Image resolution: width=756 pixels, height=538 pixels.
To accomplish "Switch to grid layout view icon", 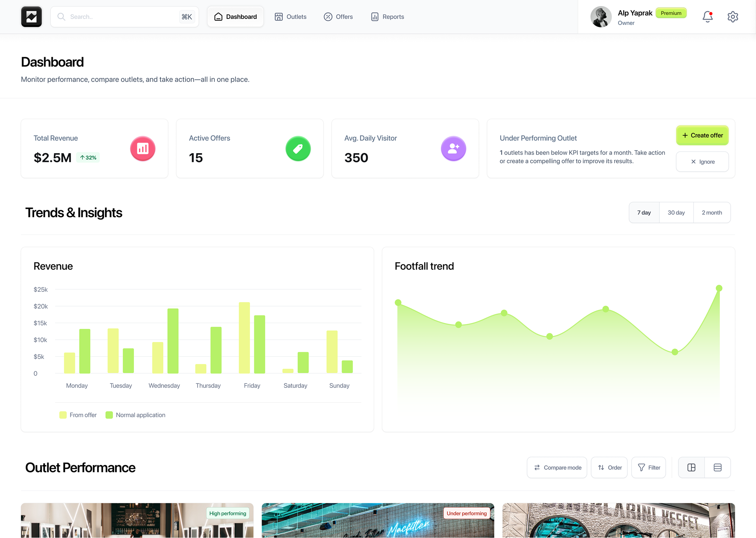I will point(691,468).
